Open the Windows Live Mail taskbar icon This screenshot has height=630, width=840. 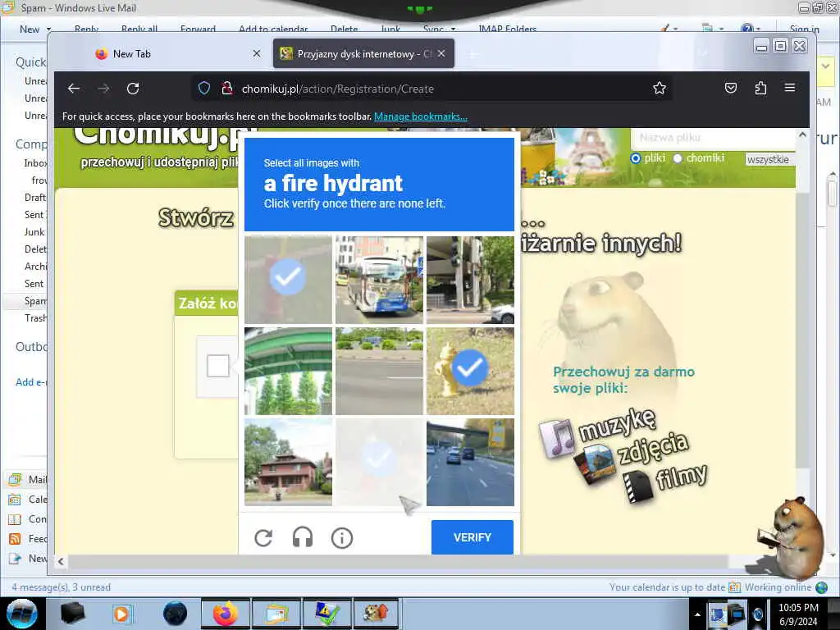276,614
